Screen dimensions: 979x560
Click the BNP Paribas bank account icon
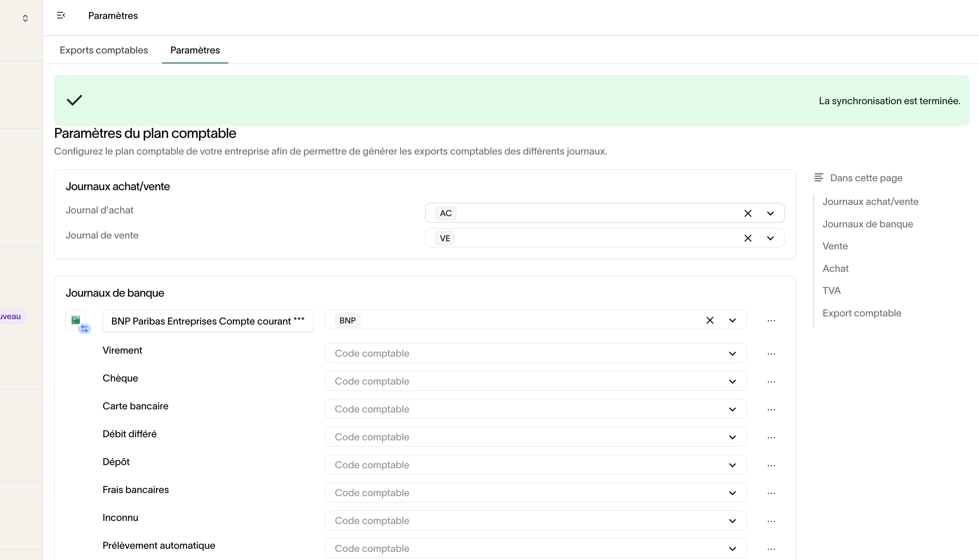point(76,320)
